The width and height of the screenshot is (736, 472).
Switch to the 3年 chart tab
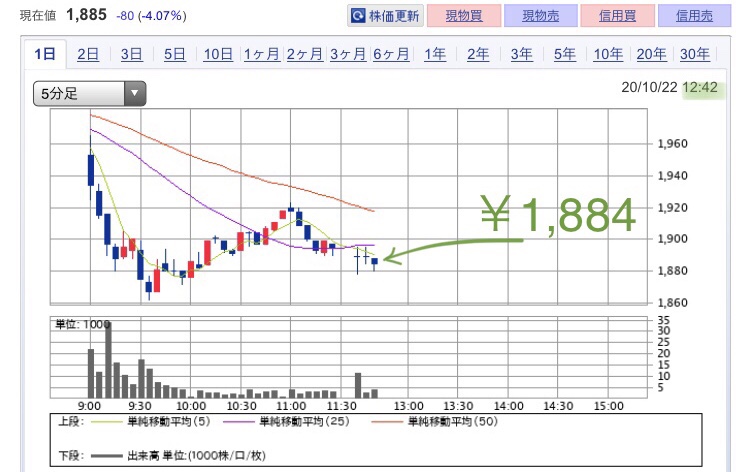pos(521,54)
